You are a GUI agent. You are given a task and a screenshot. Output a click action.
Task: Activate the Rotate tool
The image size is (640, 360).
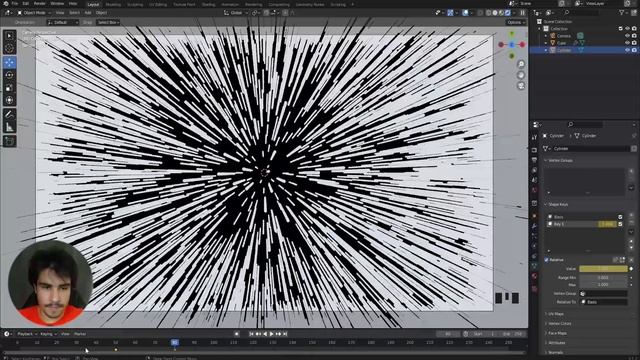point(9,75)
